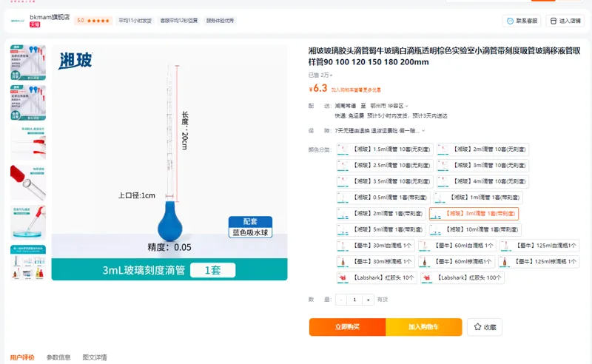Choose 【湘玻】10ml滴管 1套(带刻度)
Image resolution: width=592 pixels, height=364 pixels.
click(x=476, y=229)
